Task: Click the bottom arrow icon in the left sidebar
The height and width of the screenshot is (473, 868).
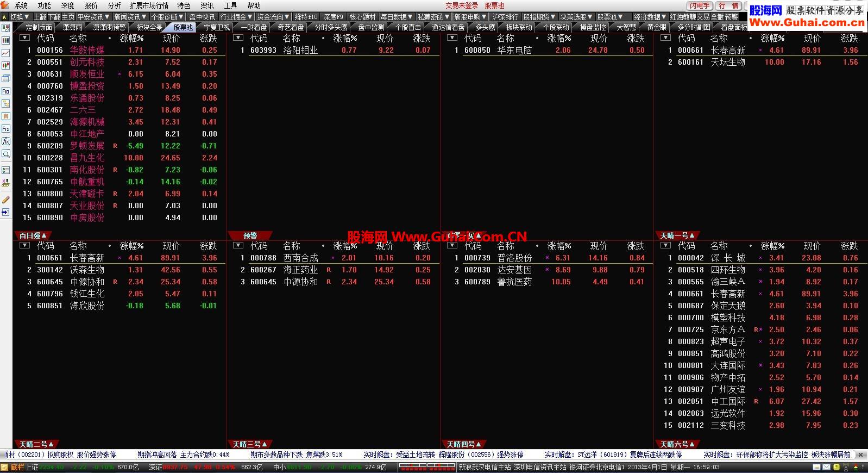Action: (x=5, y=212)
